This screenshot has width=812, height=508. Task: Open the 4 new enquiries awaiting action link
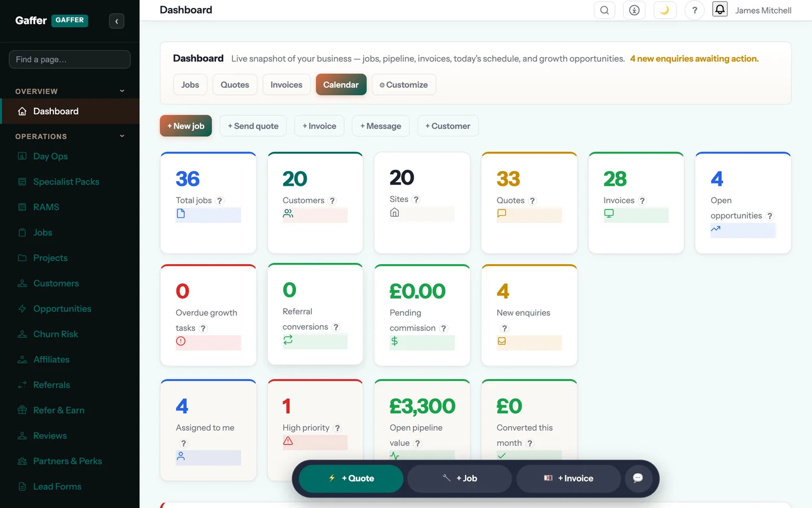click(694, 59)
